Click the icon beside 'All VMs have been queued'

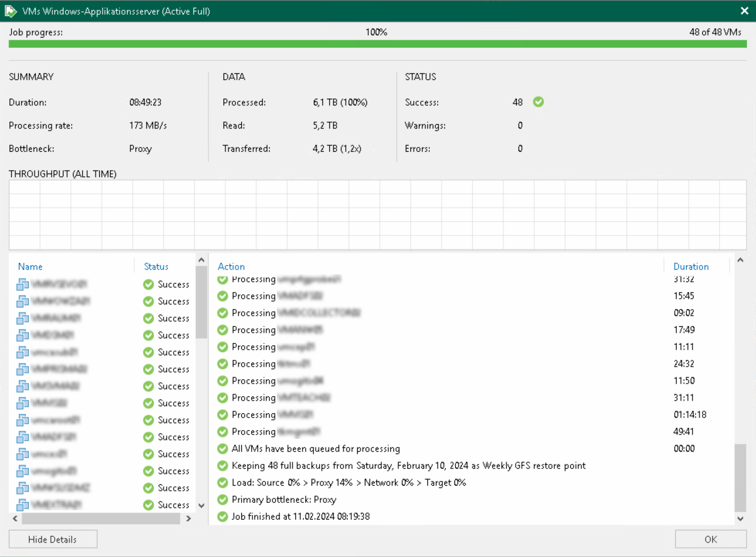(x=222, y=449)
